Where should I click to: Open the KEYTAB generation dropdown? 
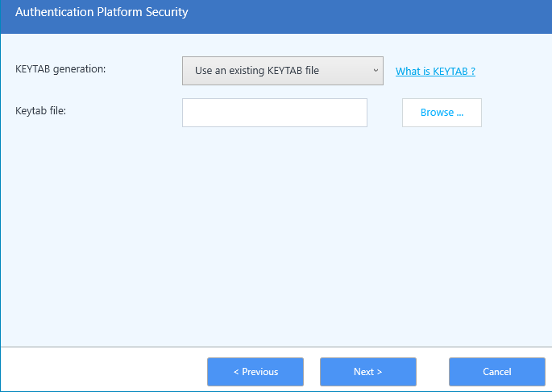click(282, 71)
